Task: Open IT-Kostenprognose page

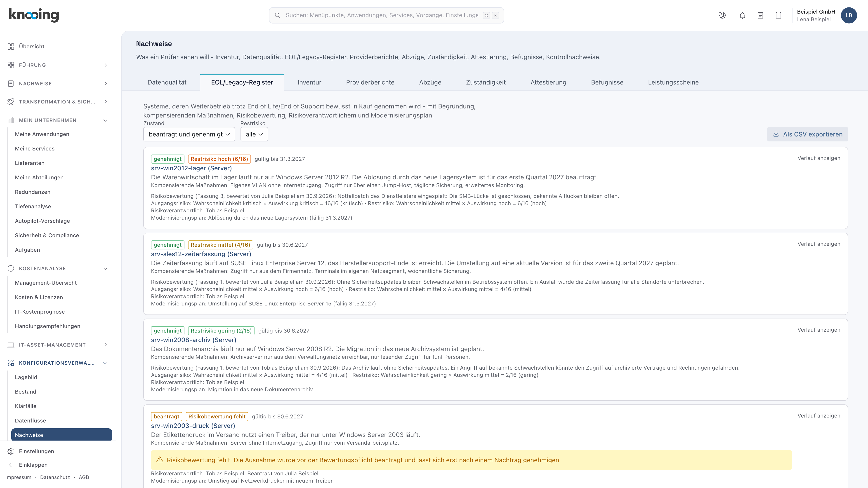Action: click(x=40, y=312)
